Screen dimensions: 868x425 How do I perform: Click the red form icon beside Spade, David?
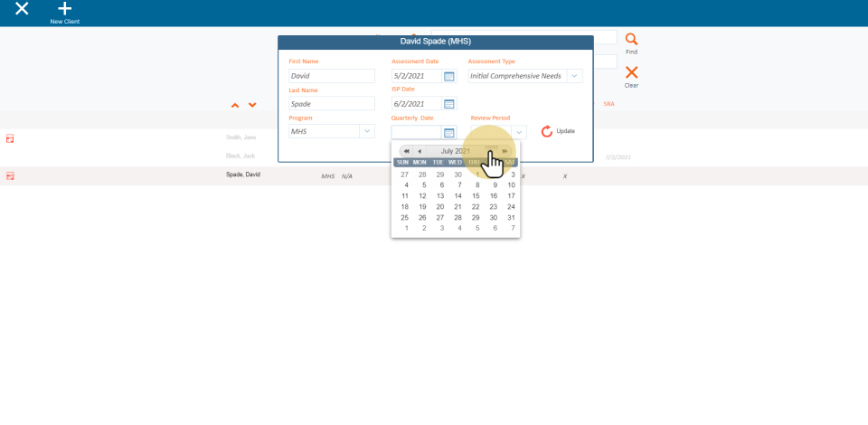tap(11, 175)
